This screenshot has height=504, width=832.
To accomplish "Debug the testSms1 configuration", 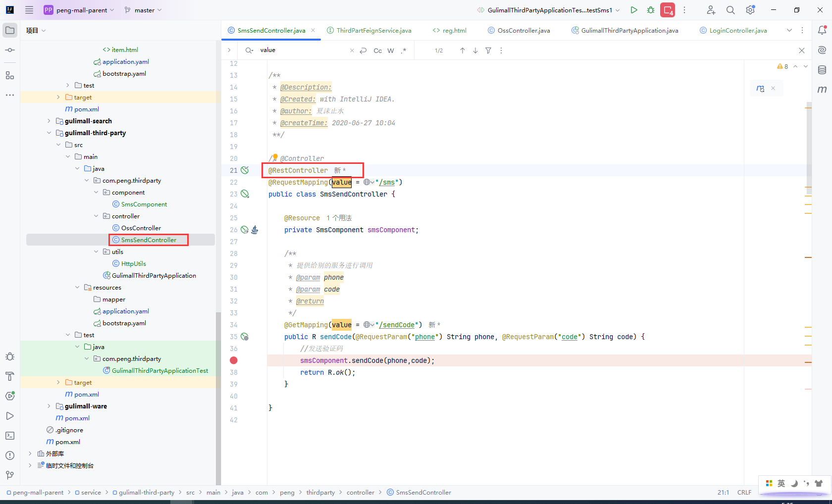I will (x=651, y=10).
